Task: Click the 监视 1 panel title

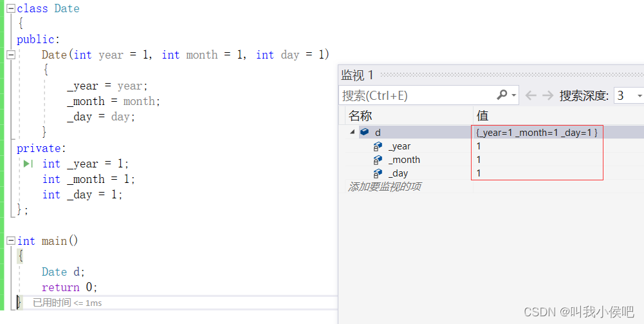Action: pos(357,75)
